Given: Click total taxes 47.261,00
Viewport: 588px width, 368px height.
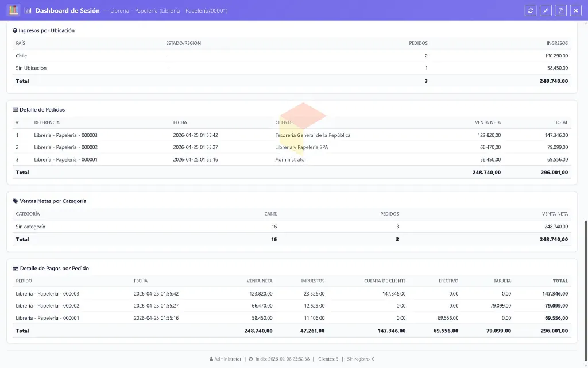Looking at the screenshot, I should pyautogui.click(x=312, y=331).
